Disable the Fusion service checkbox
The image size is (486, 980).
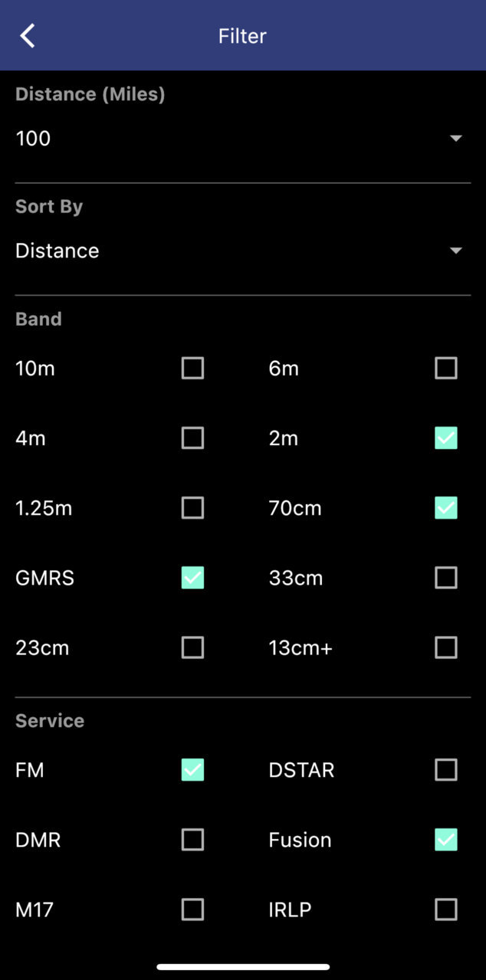coord(446,840)
